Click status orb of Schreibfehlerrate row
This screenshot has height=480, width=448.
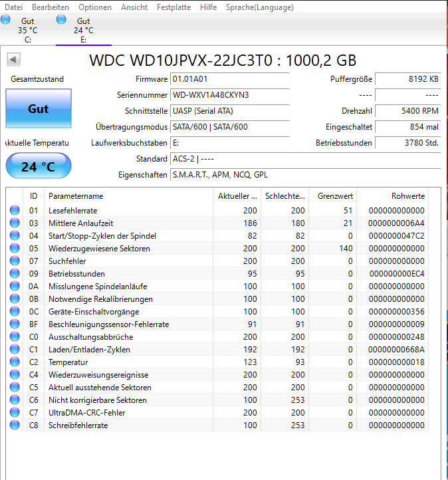click(x=15, y=425)
